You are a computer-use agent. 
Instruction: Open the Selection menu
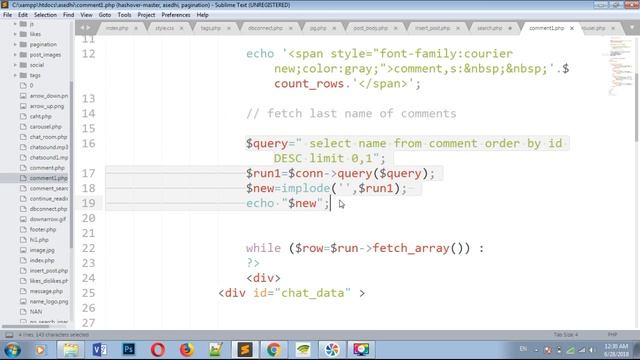(45, 15)
